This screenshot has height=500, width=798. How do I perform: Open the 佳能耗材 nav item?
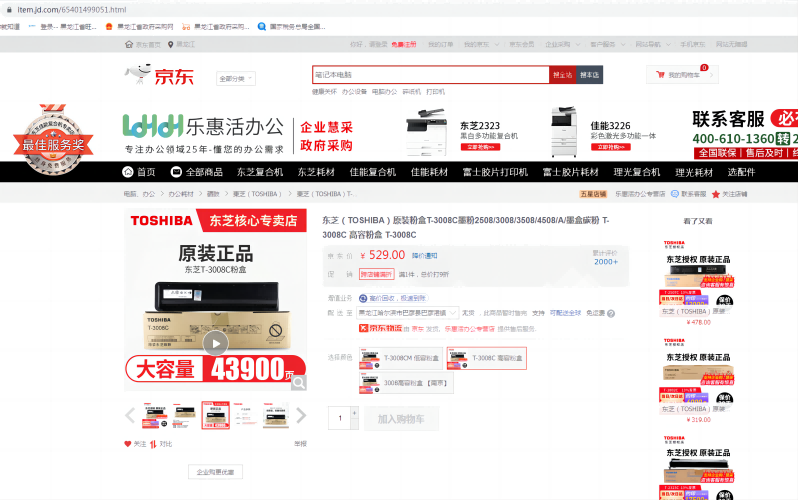click(x=429, y=172)
